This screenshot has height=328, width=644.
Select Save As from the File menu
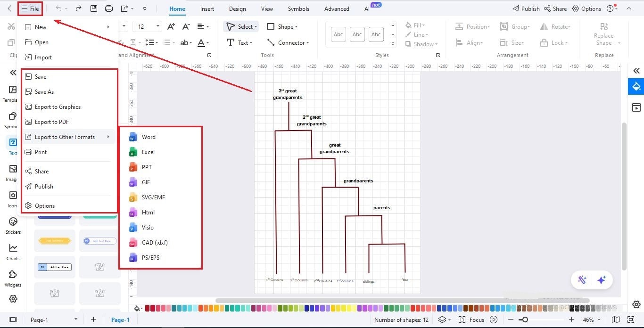pyautogui.click(x=44, y=91)
